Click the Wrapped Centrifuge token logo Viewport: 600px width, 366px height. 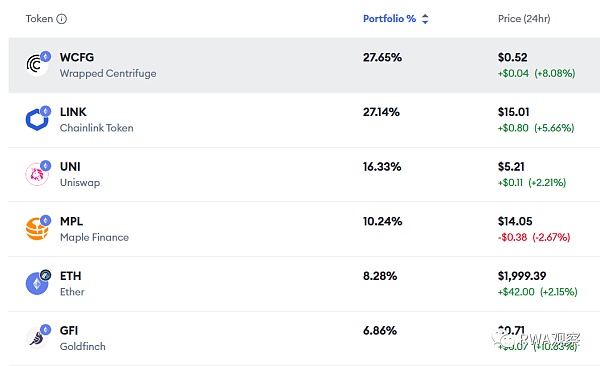tap(37, 65)
